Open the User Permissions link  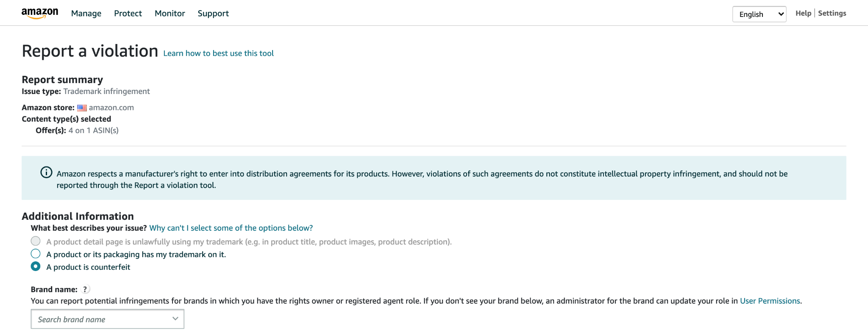click(x=770, y=301)
